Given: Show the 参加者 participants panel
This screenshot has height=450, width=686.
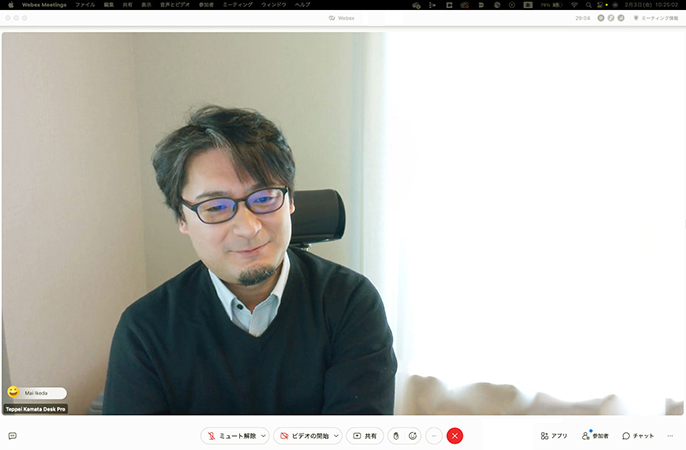Looking at the screenshot, I should tap(595, 436).
